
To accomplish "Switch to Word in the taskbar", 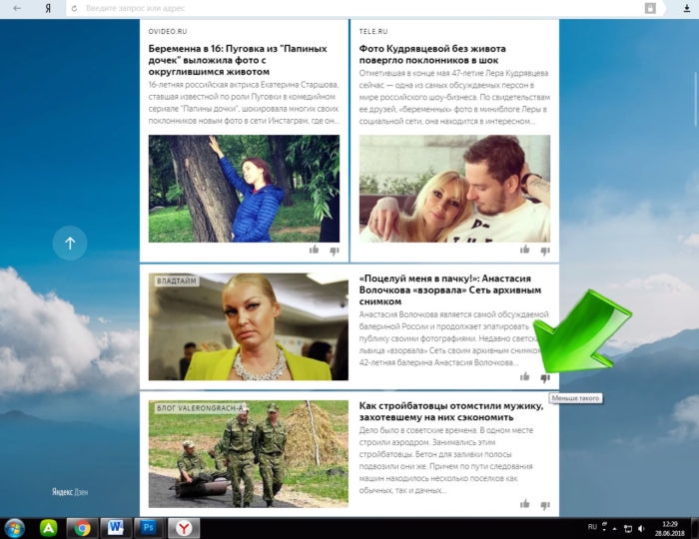I will pyautogui.click(x=116, y=528).
